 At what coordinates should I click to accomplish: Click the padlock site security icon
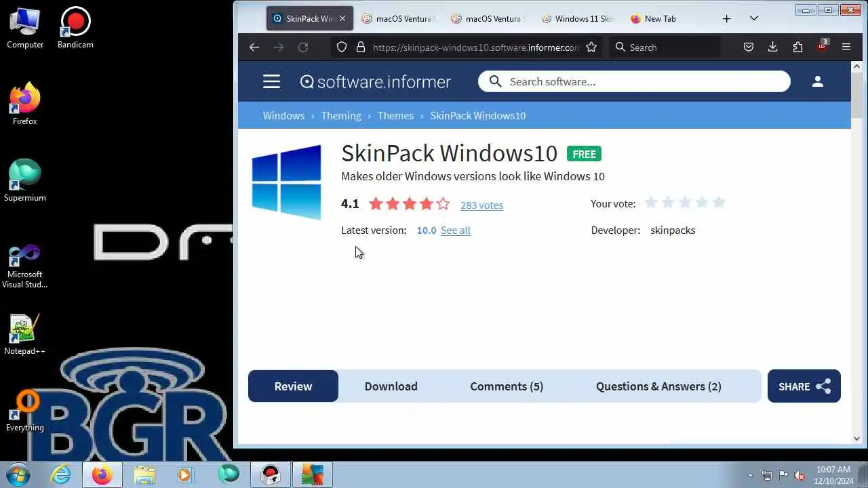click(360, 47)
